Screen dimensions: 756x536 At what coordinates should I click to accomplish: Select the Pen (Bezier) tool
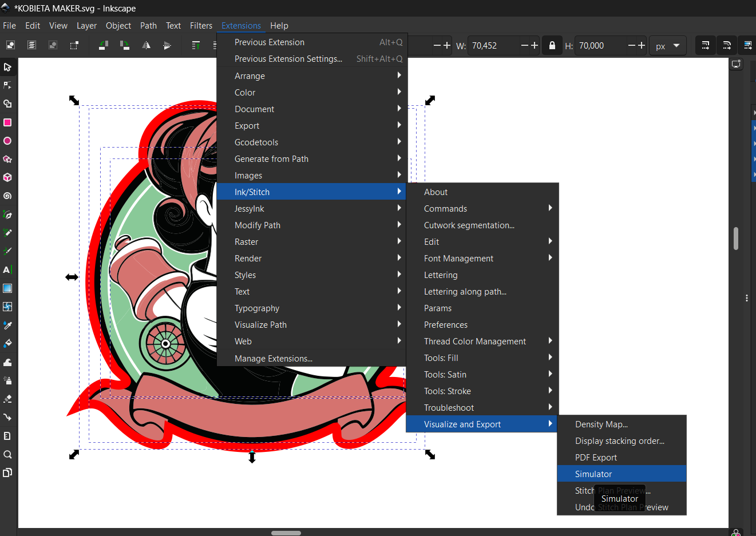point(7,215)
